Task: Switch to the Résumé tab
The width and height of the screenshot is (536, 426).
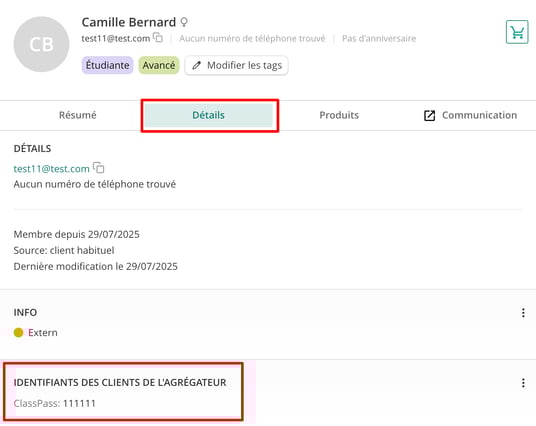Action: pyautogui.click(x=78, y=115)
